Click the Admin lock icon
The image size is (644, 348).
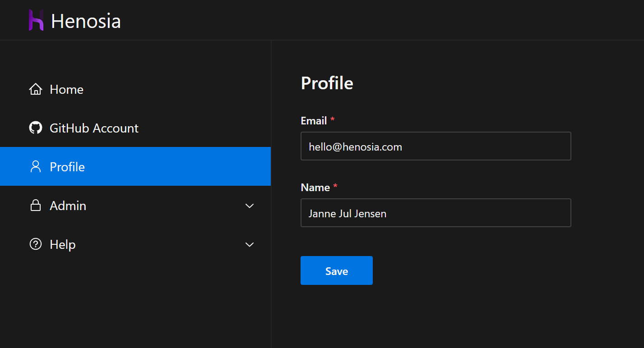[x=36, y=206]
